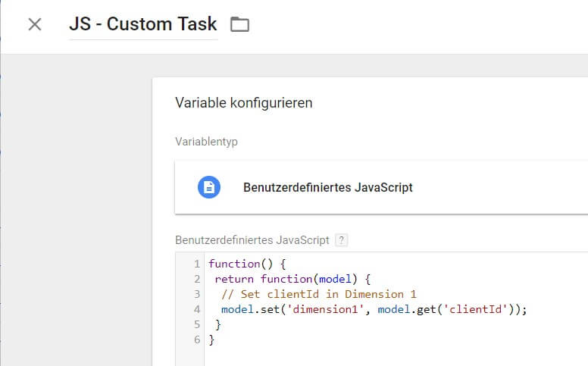This screenshot has width=588, height=366.
Task: Click line number 4 in the editor gutter
Action: pos(197,309)
